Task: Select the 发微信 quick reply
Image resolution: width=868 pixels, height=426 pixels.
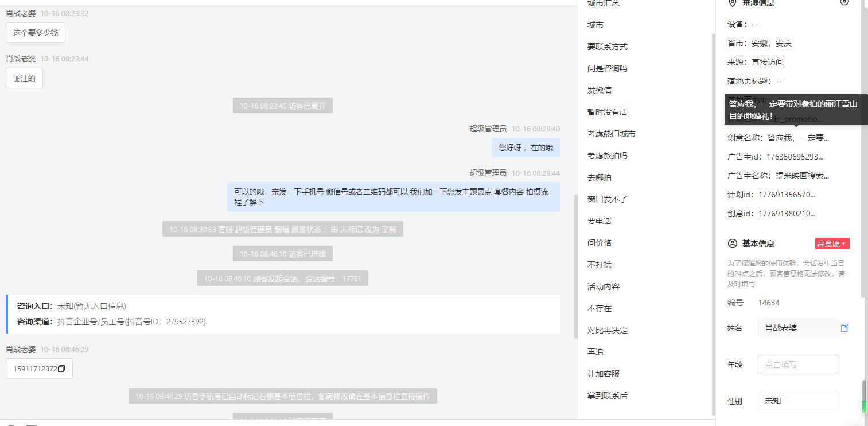Action: 600,90
